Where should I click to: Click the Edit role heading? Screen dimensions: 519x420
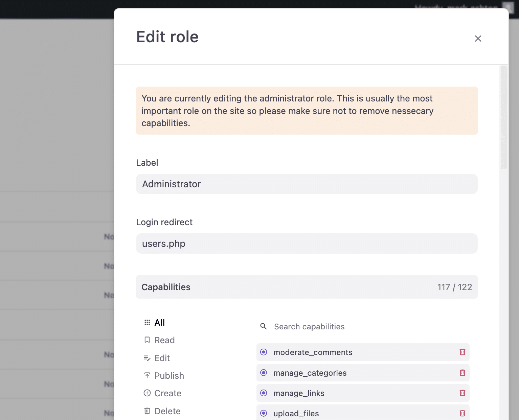coord(167,37)
